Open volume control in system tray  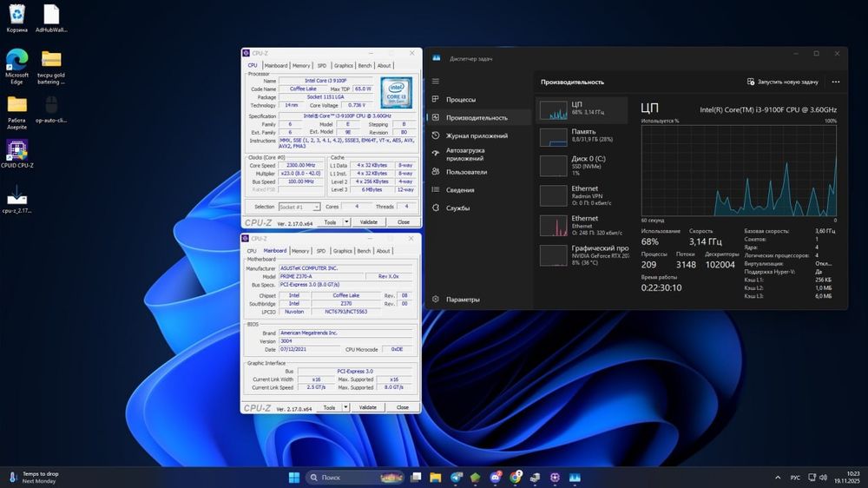(x=823, y=478)
